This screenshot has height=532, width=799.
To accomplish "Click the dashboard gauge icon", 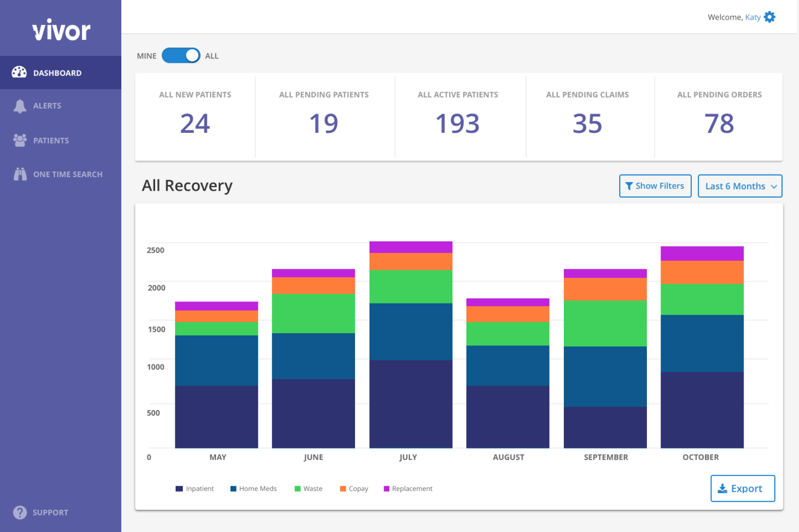I will click(x=19, y=72).
